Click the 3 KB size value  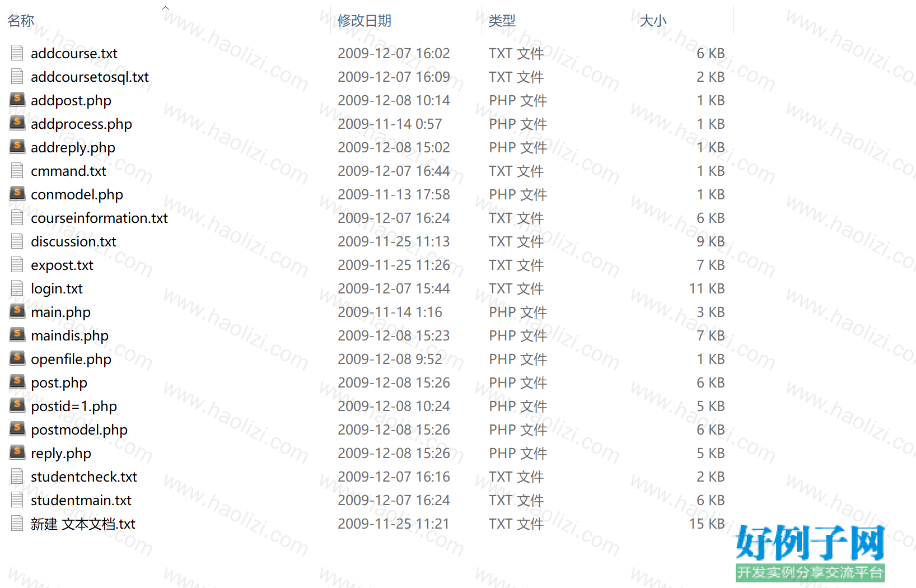[x=711, y=312]
